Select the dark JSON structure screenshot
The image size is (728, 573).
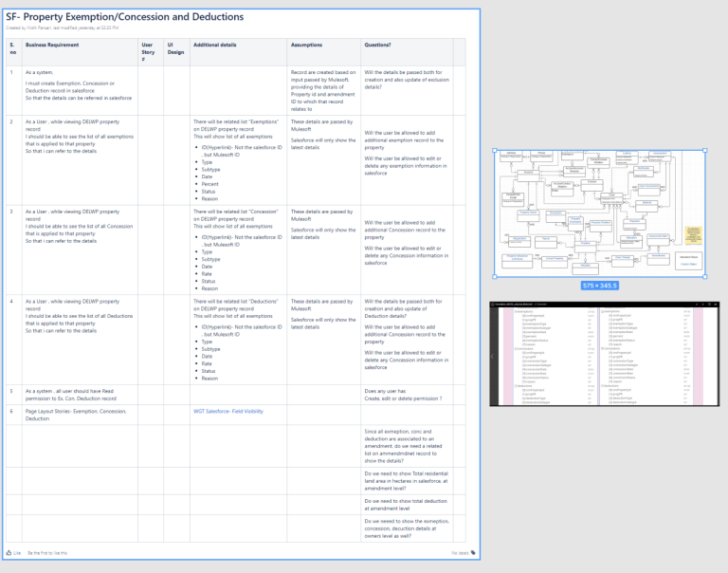605,354
